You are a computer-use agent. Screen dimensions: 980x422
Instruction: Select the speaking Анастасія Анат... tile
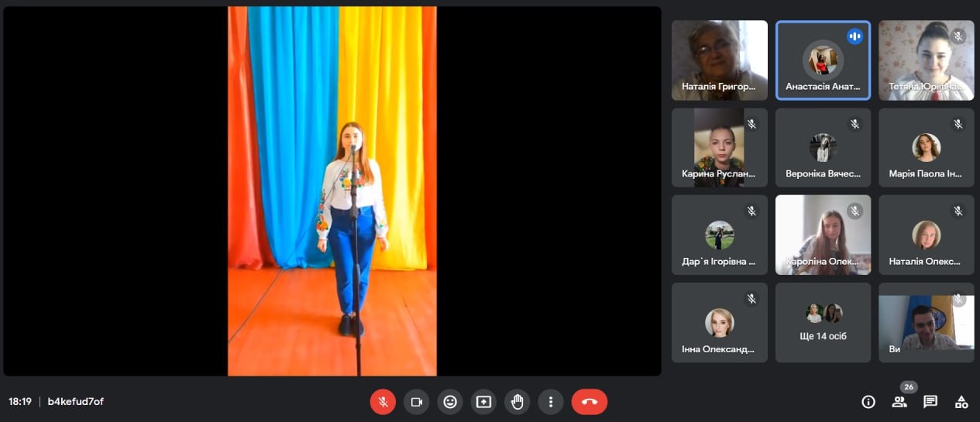pos(823,60)
